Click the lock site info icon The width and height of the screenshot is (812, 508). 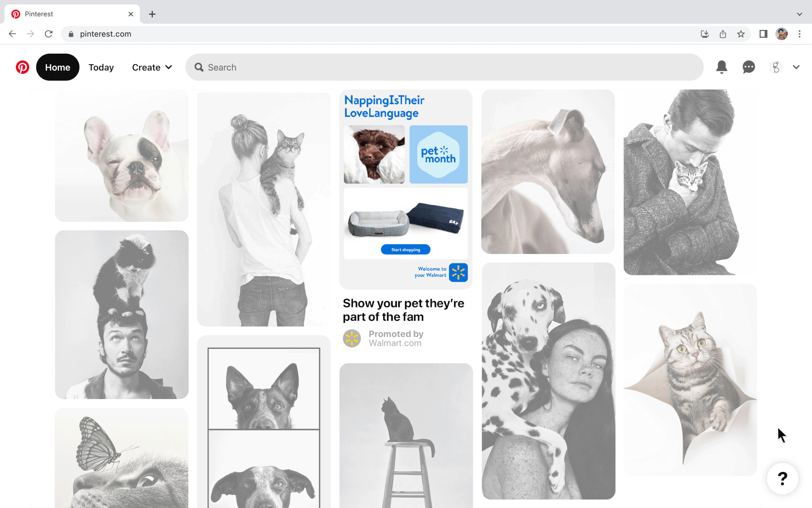pos(71,34)
